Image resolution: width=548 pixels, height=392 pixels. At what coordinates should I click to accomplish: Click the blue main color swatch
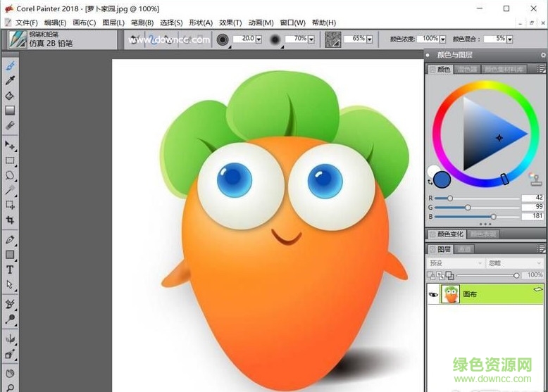coord(442,179)
